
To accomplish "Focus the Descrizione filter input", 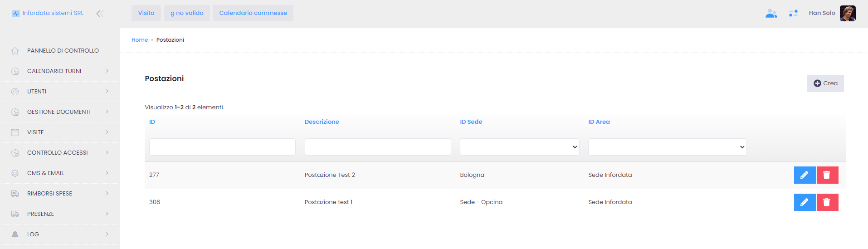I will [377, 147].
